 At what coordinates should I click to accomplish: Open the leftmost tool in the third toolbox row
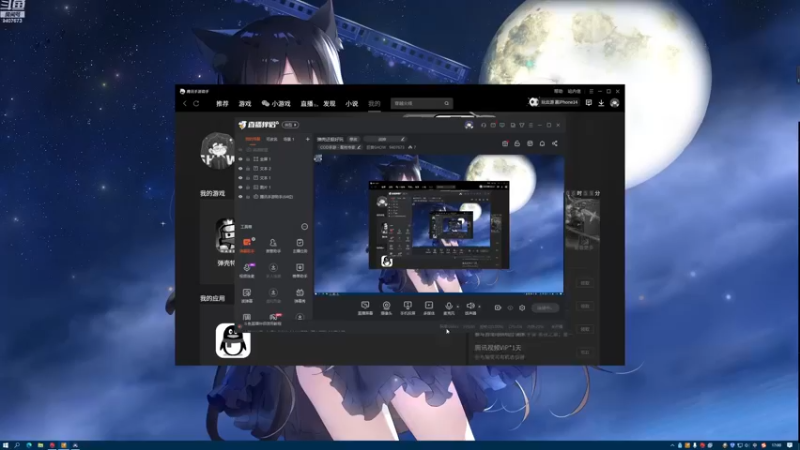pyautogui.click(x=247, y=295)
